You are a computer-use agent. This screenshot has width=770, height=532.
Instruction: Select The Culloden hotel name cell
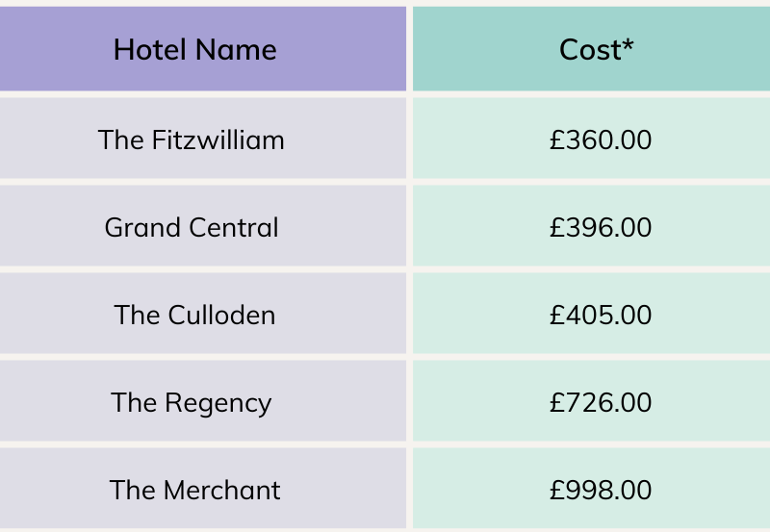194,315
